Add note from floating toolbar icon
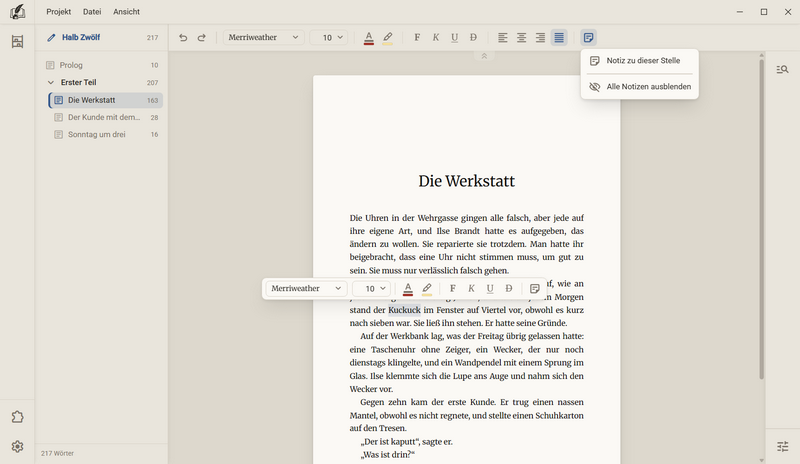The height and width of the screenshot is (464, 800). [534, 288]
